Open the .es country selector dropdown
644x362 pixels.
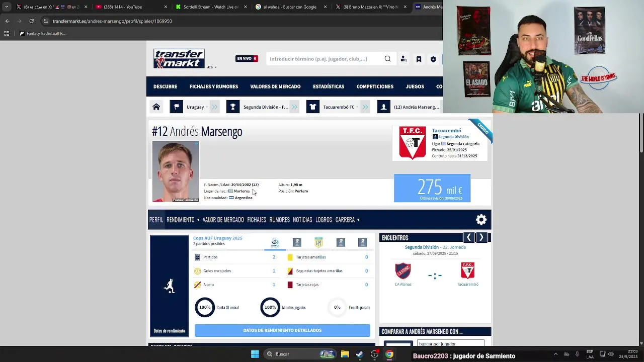click(212, 67)
